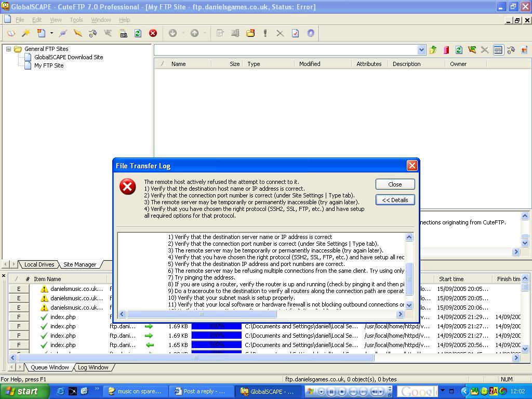This screenshot has height=399, width=532.
Task: Open the New icon dropdown arrow
Action: click(x=51, y=33)
